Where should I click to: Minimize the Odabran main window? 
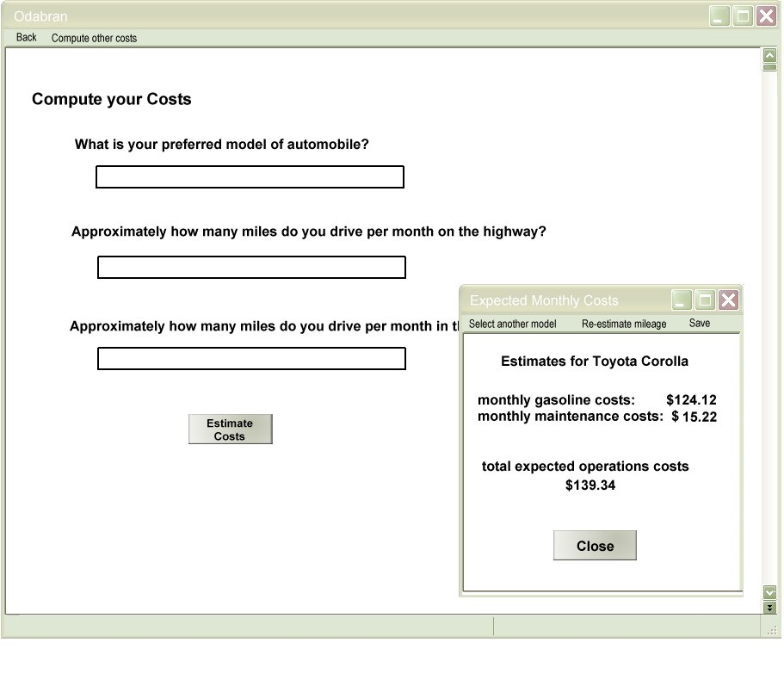pos(719,16)
